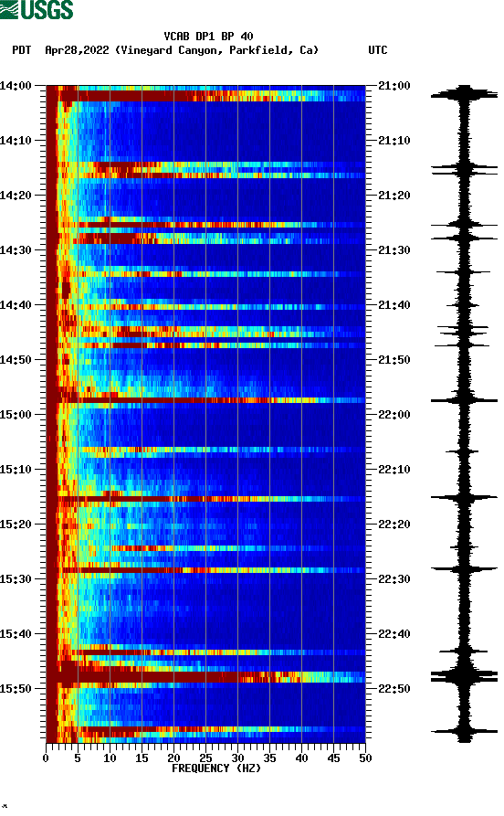This screenshot has width=504, height=816.
Task: Click the 14:00 time label
Action: tap(16, 85)
